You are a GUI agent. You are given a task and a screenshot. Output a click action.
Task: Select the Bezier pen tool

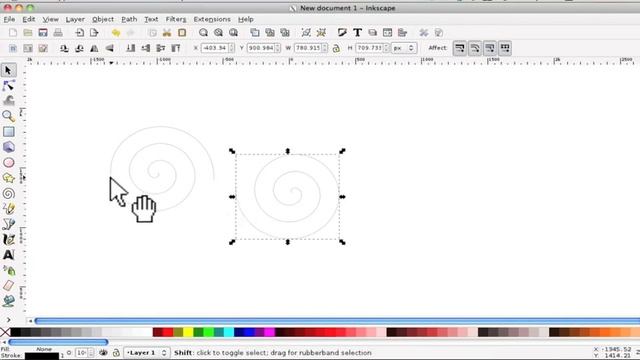[9, 224]
